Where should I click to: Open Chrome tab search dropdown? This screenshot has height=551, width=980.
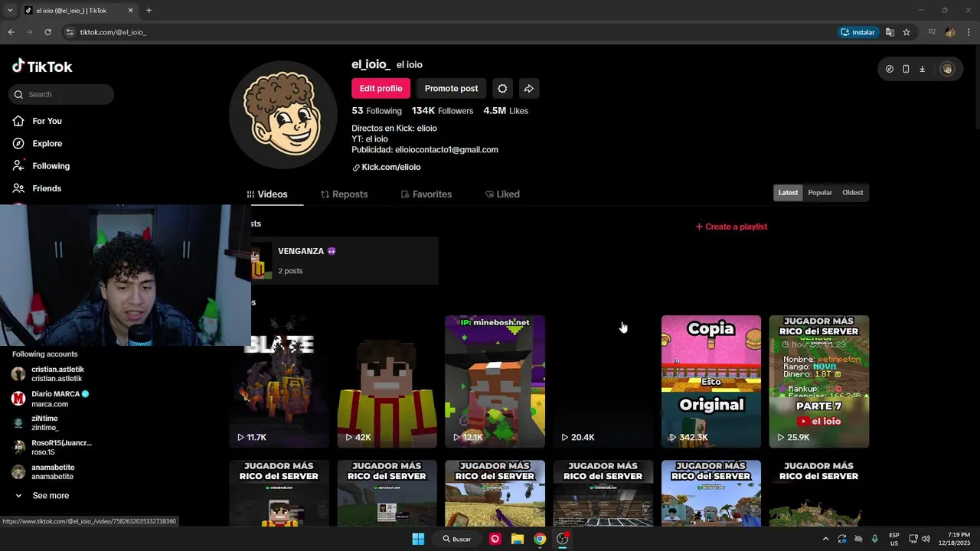(11, 11)
